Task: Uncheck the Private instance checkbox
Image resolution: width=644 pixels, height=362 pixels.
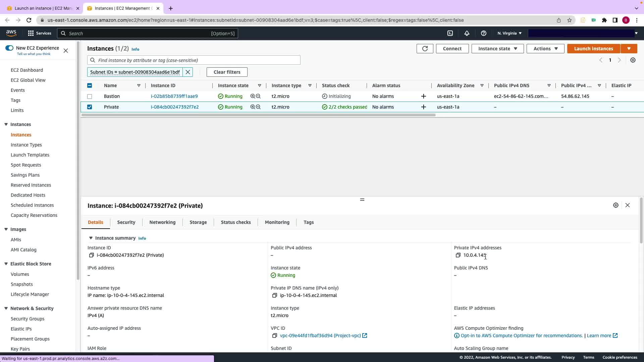Action: tap(90, 107)
